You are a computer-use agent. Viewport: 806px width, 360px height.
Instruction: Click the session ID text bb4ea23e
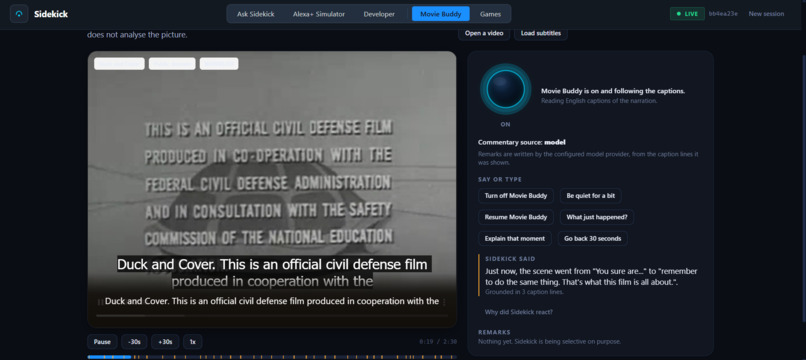pyautogui.click(x=723, y=14)
